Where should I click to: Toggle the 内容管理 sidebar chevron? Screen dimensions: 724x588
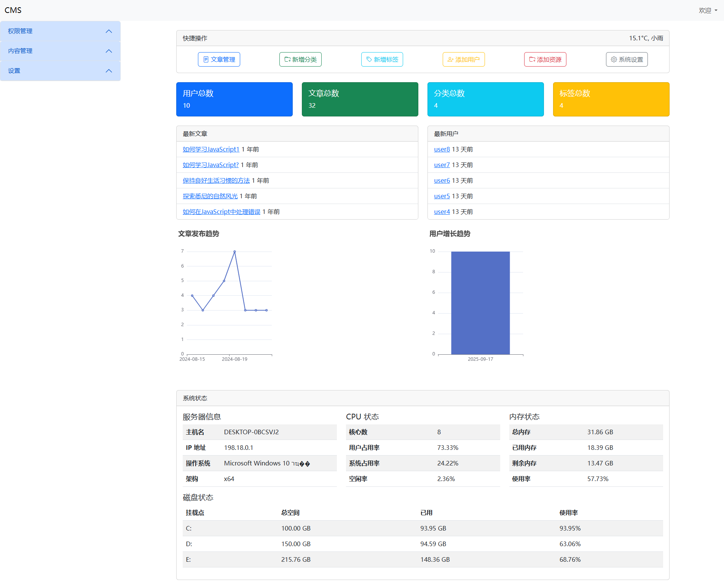(x=109, y=51)
